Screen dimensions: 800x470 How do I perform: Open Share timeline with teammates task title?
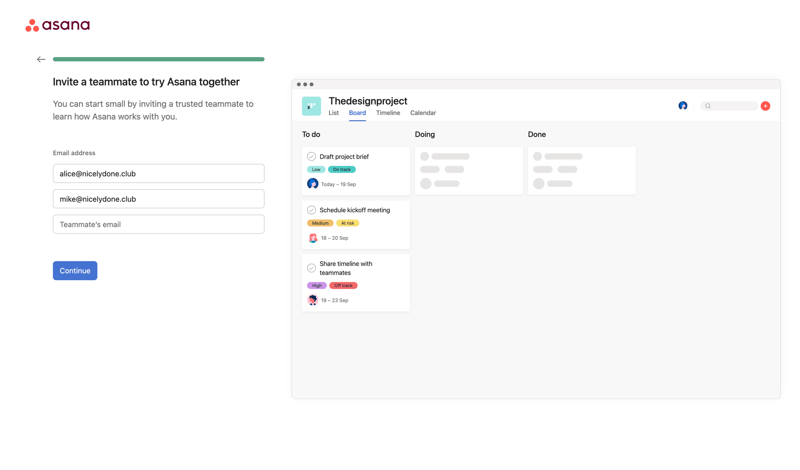pos(346,268)
